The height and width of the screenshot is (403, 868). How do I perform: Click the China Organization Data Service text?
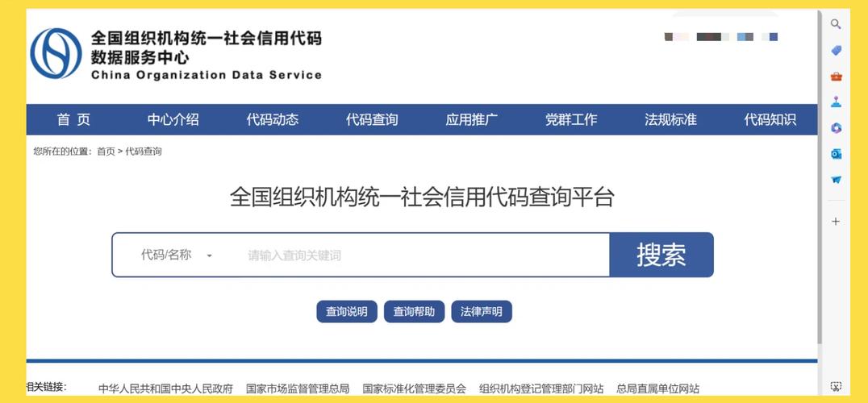[x=207, y=75]
